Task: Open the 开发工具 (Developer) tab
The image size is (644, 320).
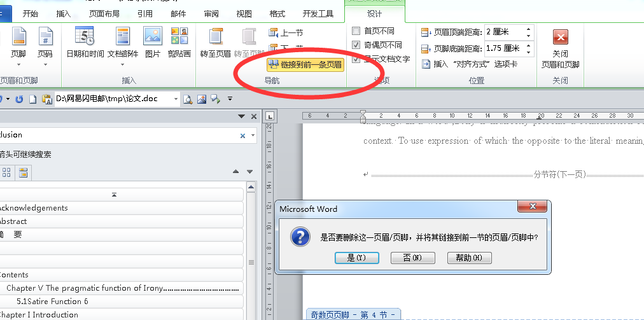Action: 318,13
